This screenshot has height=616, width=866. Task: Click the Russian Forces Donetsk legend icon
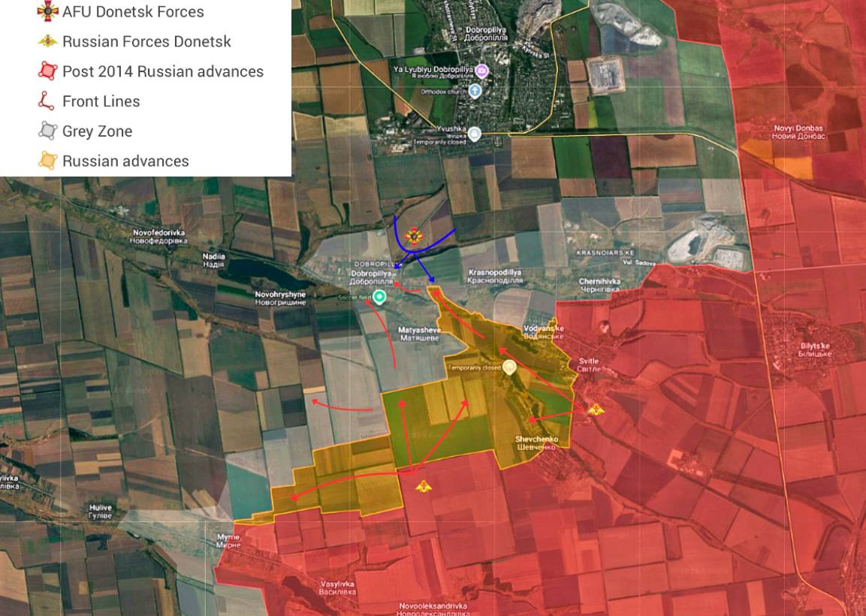coord(48,41)
